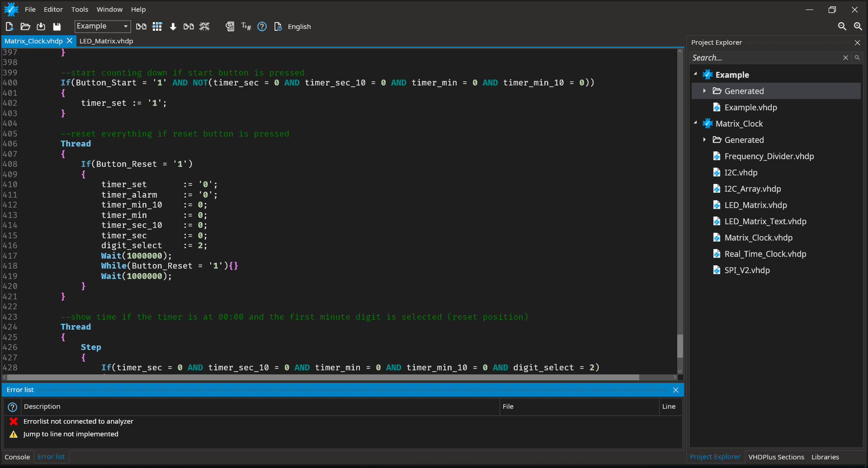The width and height of the screenshot is (868, 468).
Task: Switch to the Console tab
Action: click(x=17, y=457)
